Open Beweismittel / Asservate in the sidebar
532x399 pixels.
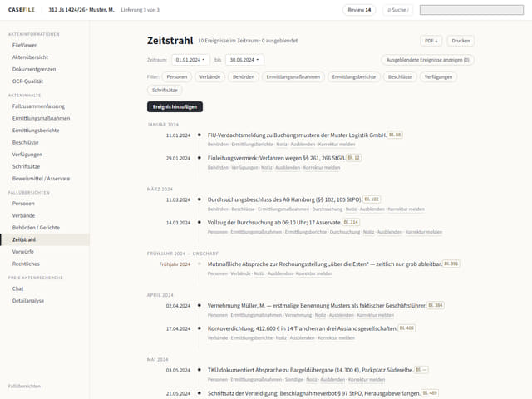coord(41,179)
